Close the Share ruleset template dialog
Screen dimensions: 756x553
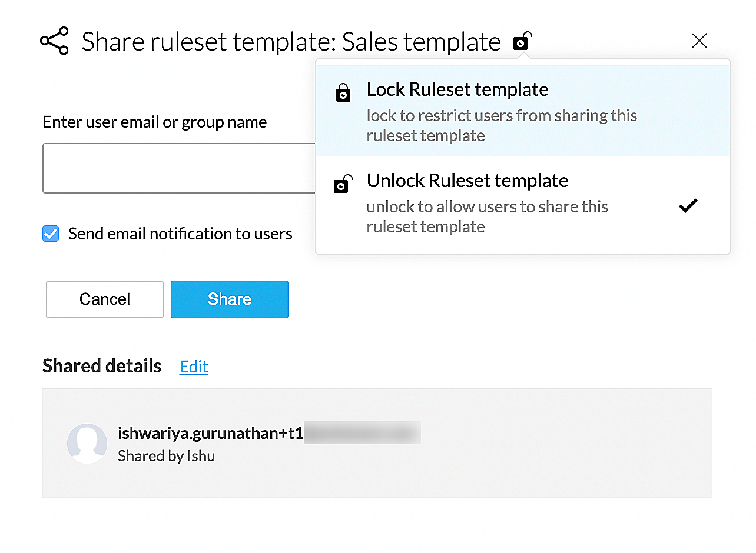[699, 41]
